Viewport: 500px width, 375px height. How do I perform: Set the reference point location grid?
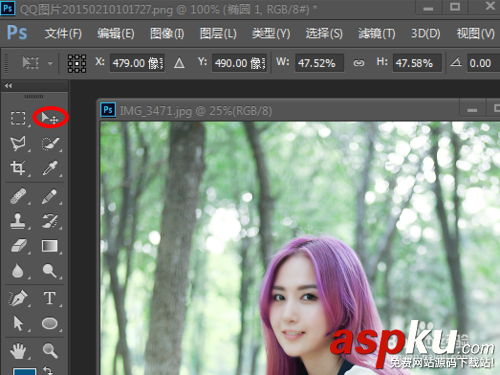pyautogui.click(x=77, y=63)
